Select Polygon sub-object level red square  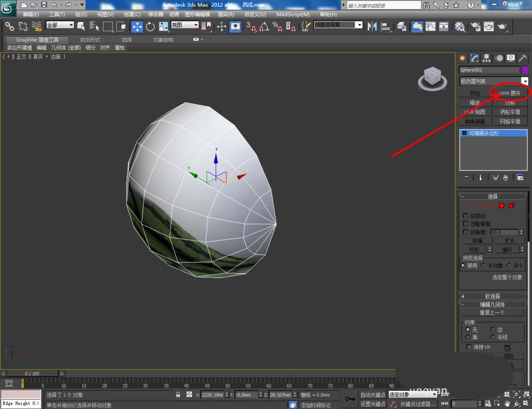click(x=502, y=206)
